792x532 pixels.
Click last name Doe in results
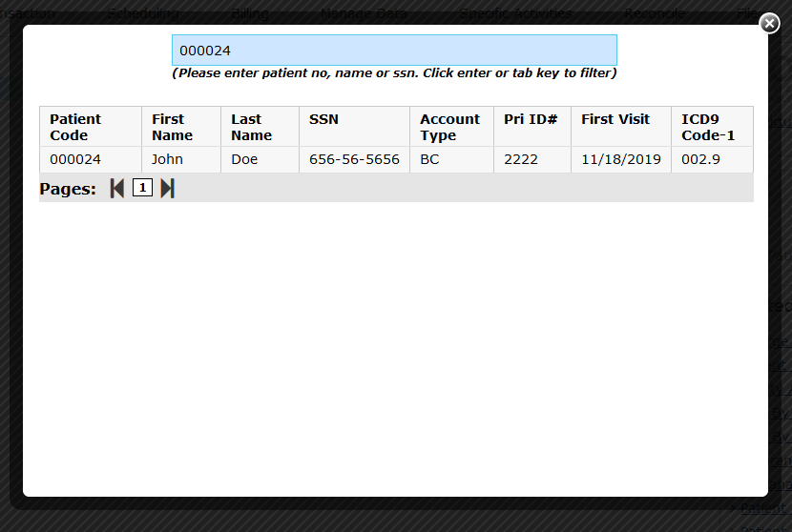(244, 159)
